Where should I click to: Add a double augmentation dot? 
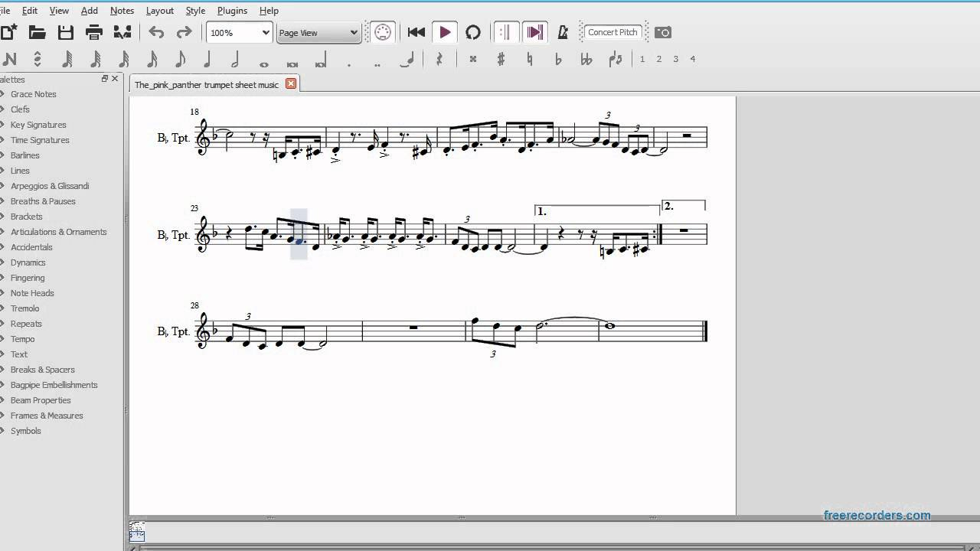377,64
